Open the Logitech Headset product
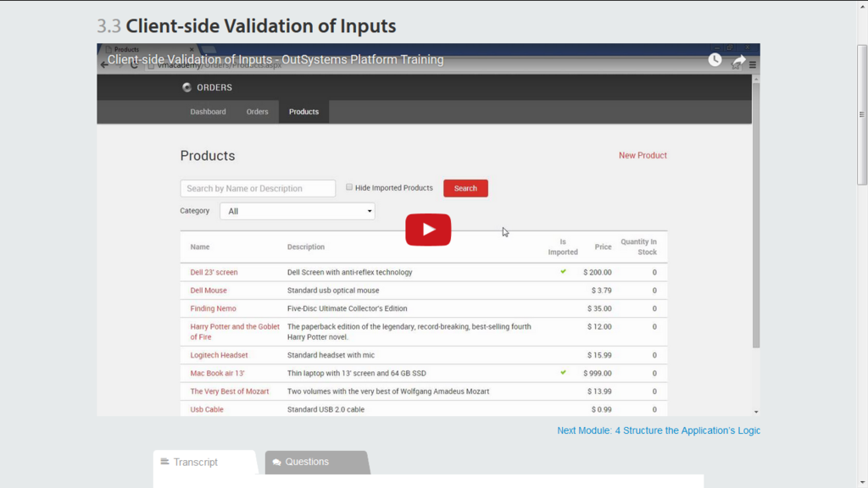This screenshot has width=868, height=488. coord(220,355)
